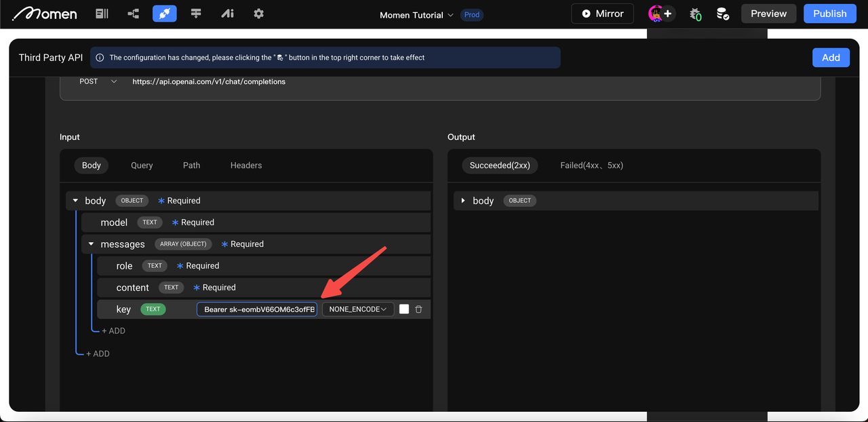The width and height of the screenshot is (868, 422).
Task: Open the data model icon in top bar
Action: (x=102, y=14)
